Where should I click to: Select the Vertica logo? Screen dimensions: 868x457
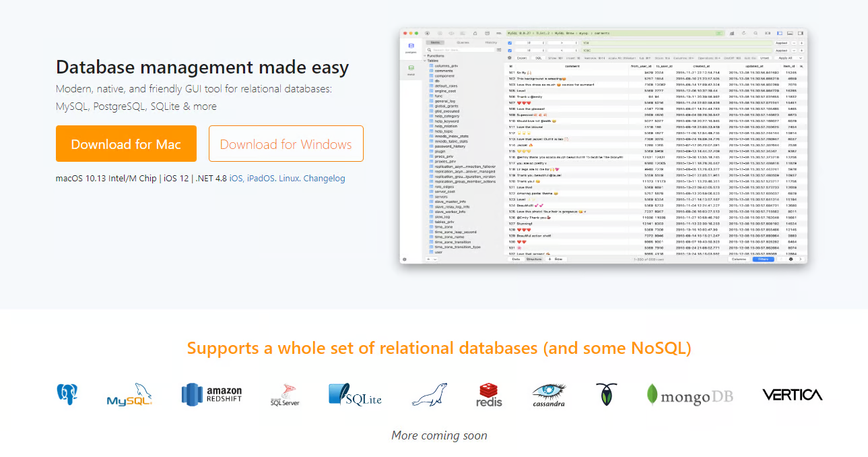[x=792, y=394]
